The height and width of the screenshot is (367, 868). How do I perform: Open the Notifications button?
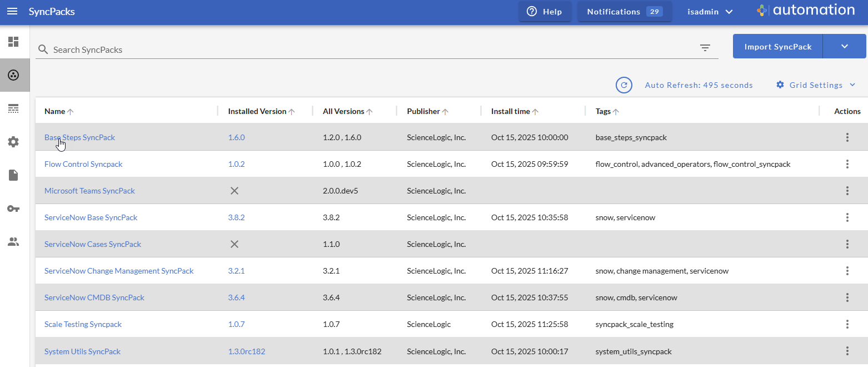[624, 12]
